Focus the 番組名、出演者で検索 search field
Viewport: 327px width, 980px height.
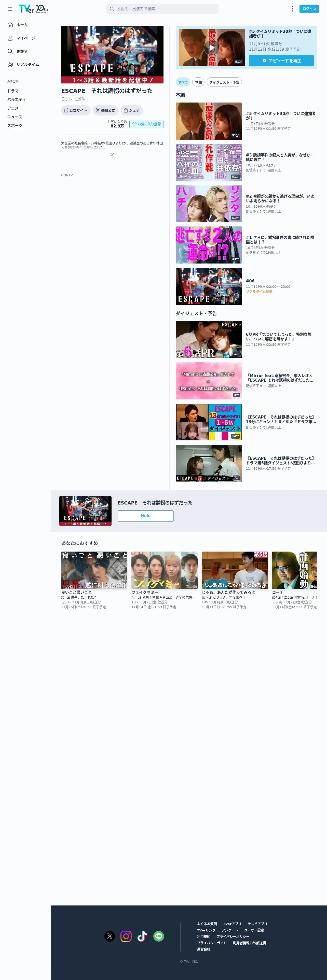[x=162, y=9]
